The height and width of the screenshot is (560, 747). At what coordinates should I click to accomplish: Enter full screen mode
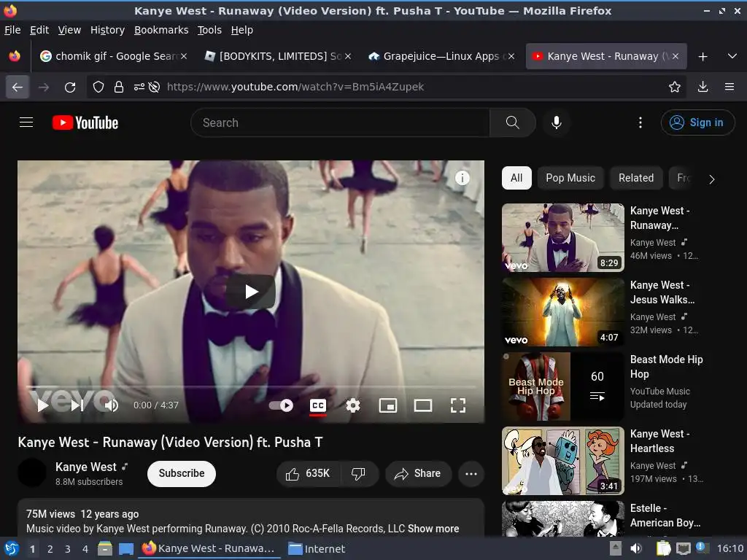[x=458, y=405]
